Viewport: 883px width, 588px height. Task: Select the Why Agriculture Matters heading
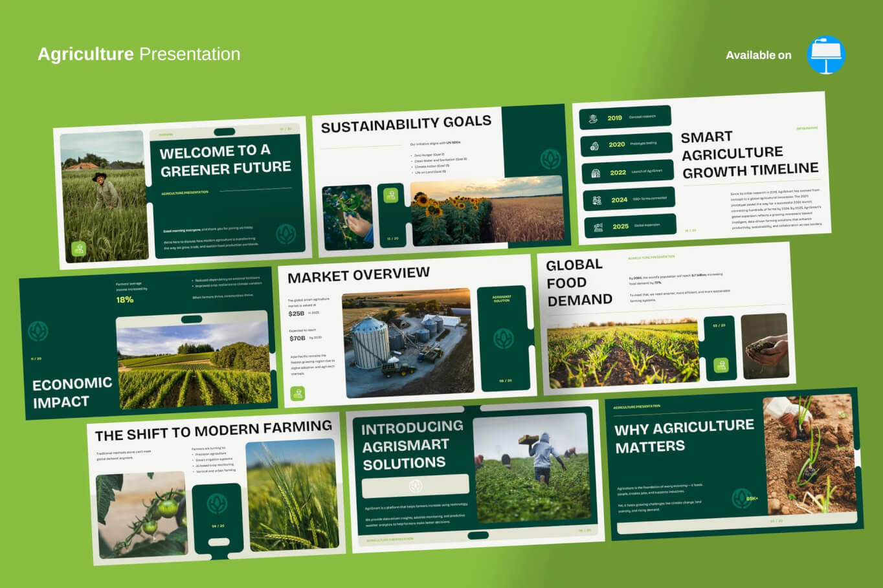[684, 437]
